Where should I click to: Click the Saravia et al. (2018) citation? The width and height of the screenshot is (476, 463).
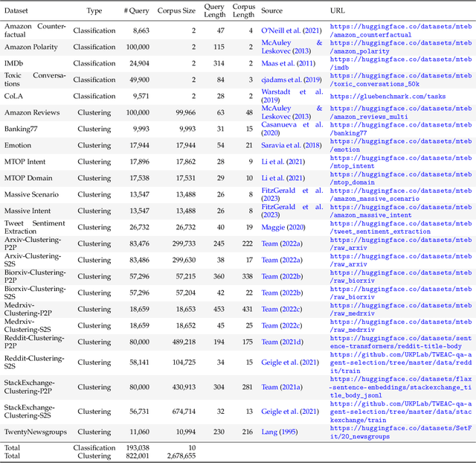pyautogui.click(x=291, y=144)
